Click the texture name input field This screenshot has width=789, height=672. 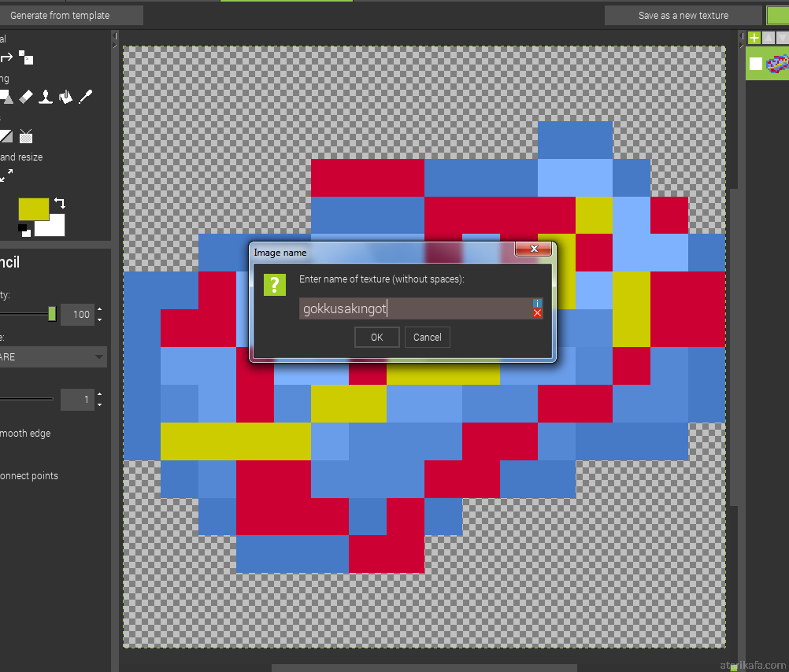click(x=413, y=308)
